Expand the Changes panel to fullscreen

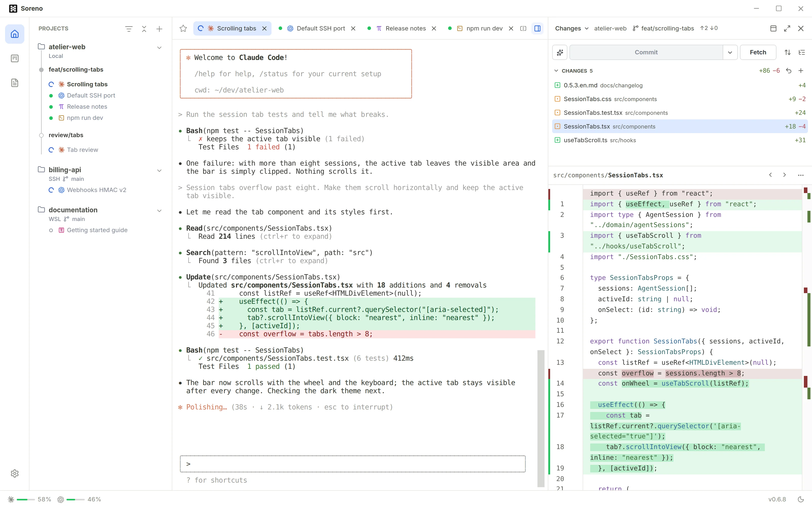[x=787, y=28]
